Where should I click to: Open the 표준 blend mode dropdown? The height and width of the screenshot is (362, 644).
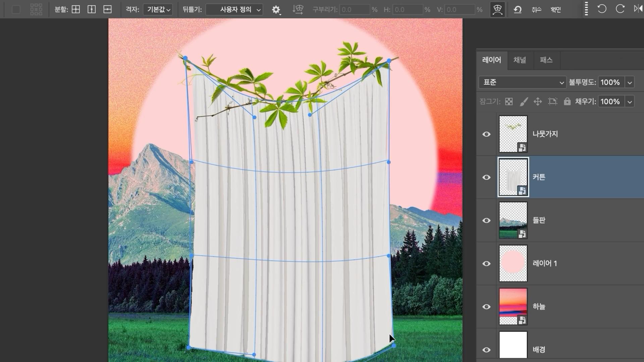pos(522,82)
